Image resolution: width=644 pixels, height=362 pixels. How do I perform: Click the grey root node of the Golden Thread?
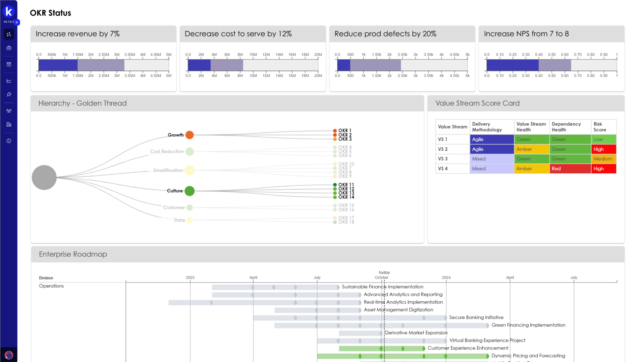[x=44, y=177]
